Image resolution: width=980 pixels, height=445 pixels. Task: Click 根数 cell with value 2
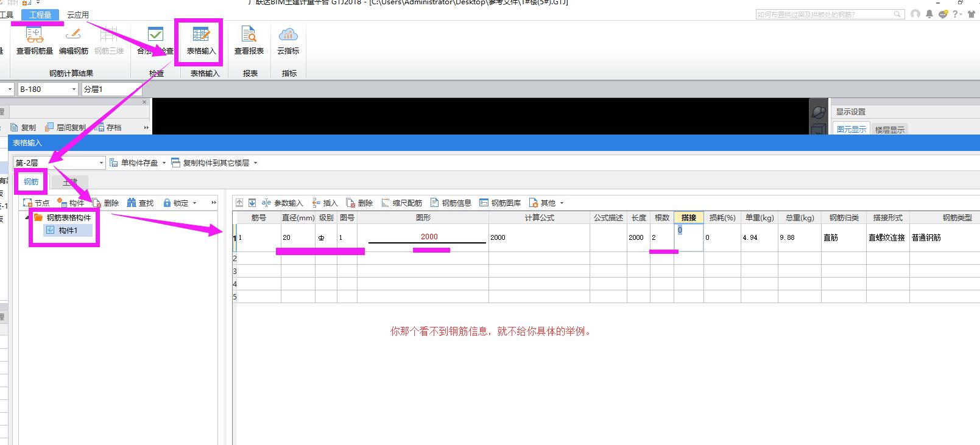point(662,237)
